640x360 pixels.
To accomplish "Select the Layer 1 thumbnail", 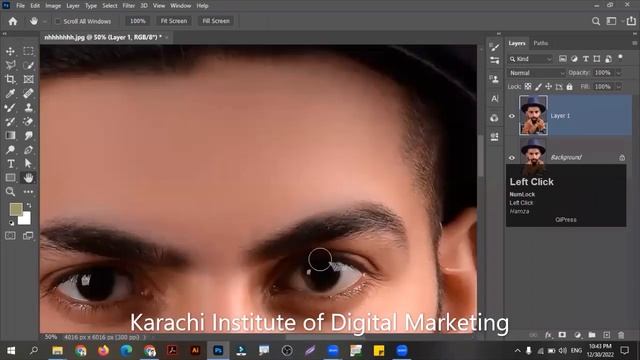I will [x=533, y=115].
